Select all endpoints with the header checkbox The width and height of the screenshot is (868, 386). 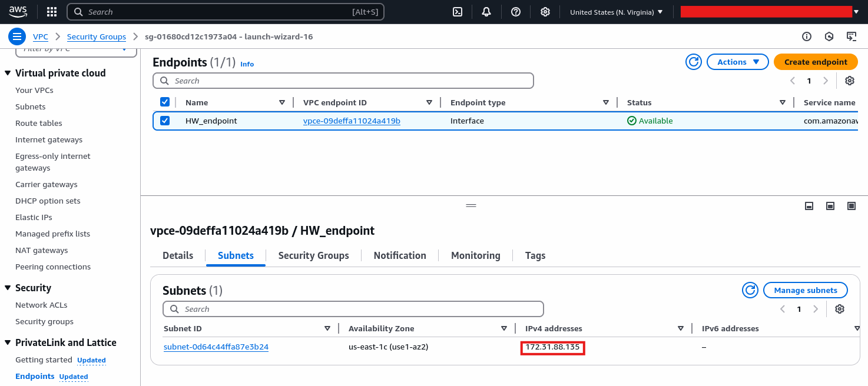click(x=165, y=102)
